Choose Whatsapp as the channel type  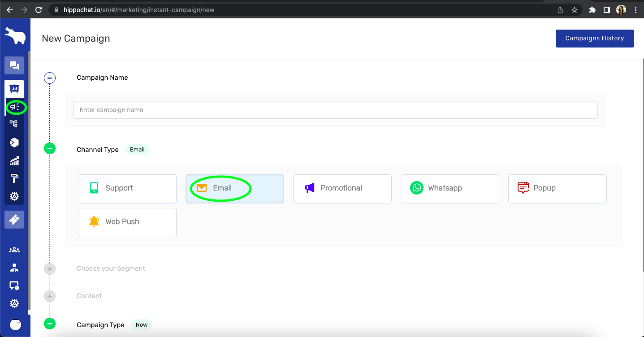click(x=450, y=188)
